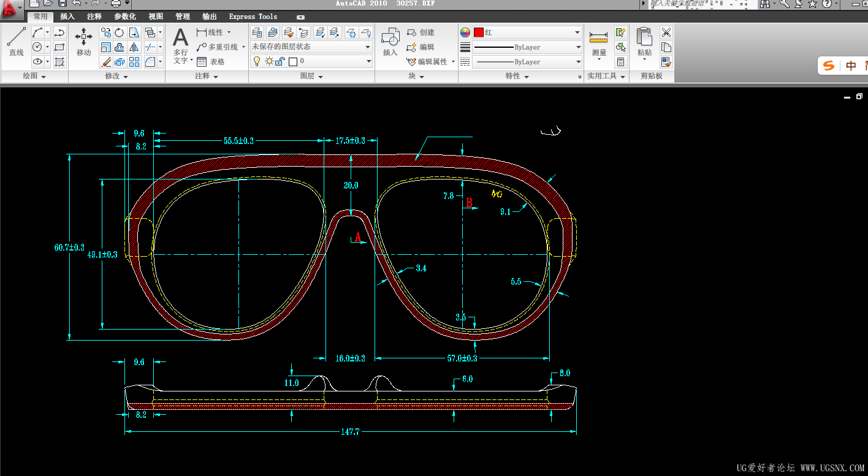Click the red color swatch in Properties

[x=479, y=32]
